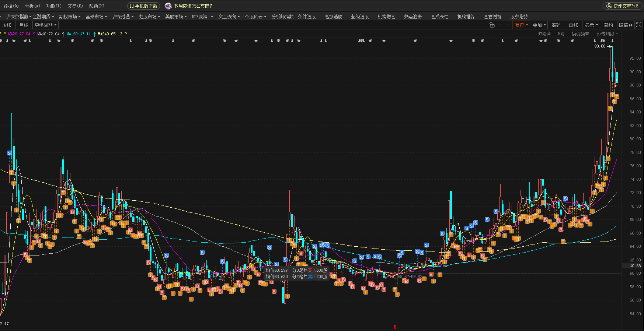This screenshot has height=331, width=644.
Task: Enter fullscreen with expand arrows icon
Action: [x=639, y=25]
